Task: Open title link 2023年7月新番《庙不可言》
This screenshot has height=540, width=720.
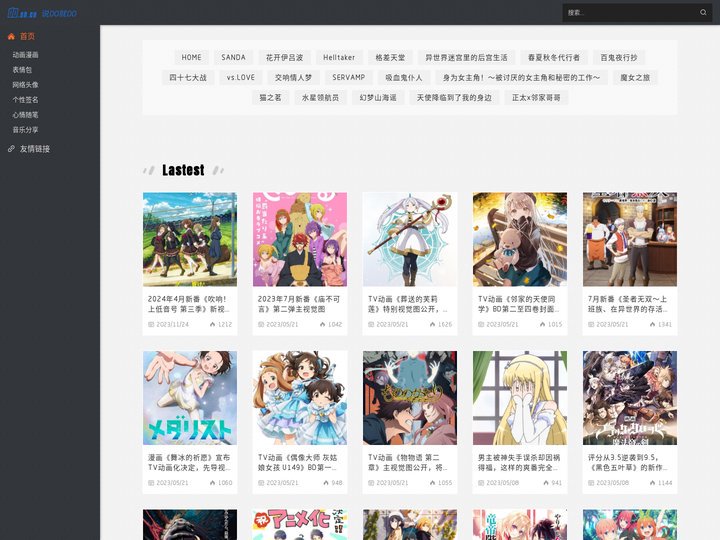Action: click(x=298, y=304)
